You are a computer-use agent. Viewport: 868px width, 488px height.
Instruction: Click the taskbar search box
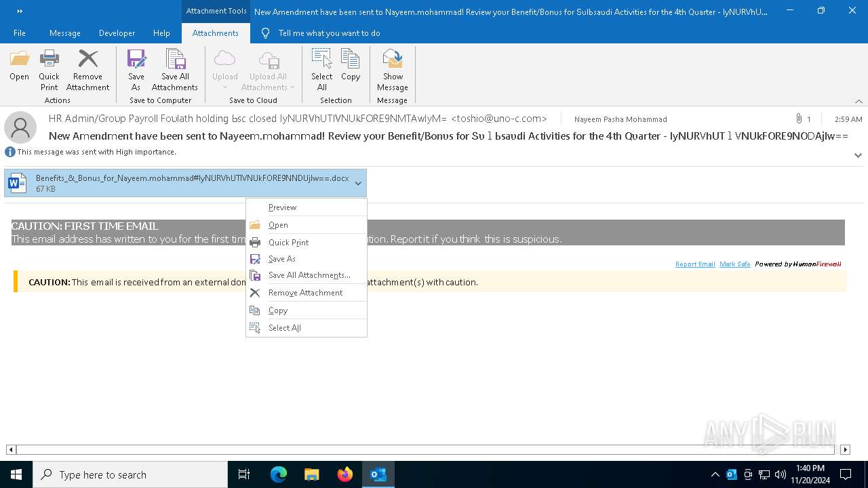(130, 474)
